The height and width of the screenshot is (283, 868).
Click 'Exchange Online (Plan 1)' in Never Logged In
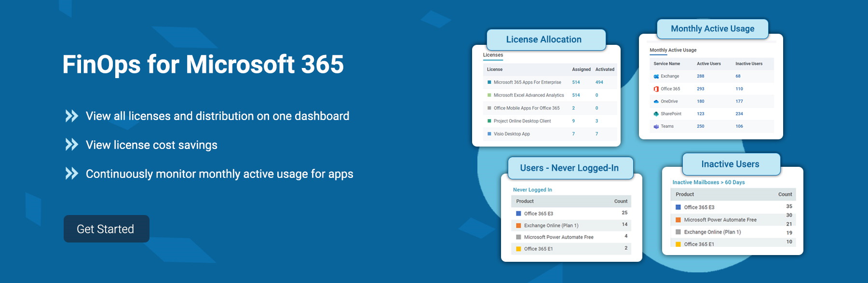pos(551,225)
